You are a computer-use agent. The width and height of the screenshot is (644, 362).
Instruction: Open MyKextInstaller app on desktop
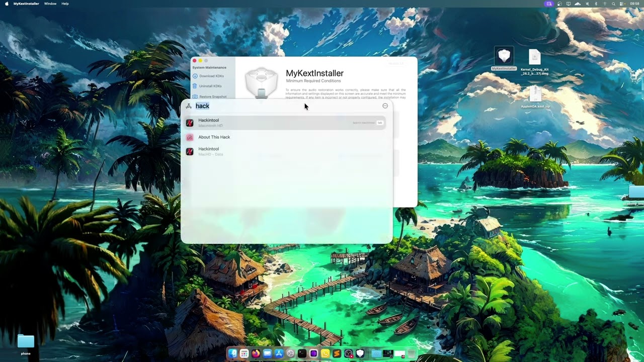tap(504, 59)
